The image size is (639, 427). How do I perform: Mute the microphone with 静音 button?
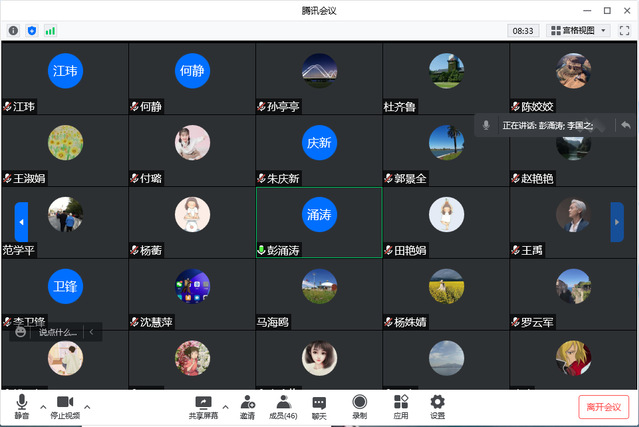click(x=21, y=405)
